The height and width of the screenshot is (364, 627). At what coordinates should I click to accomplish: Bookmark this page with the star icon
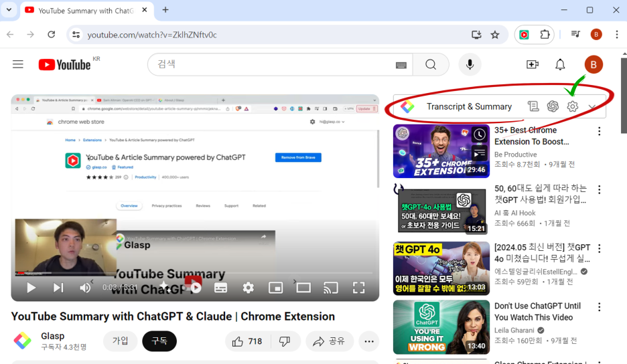pos(495,35)
